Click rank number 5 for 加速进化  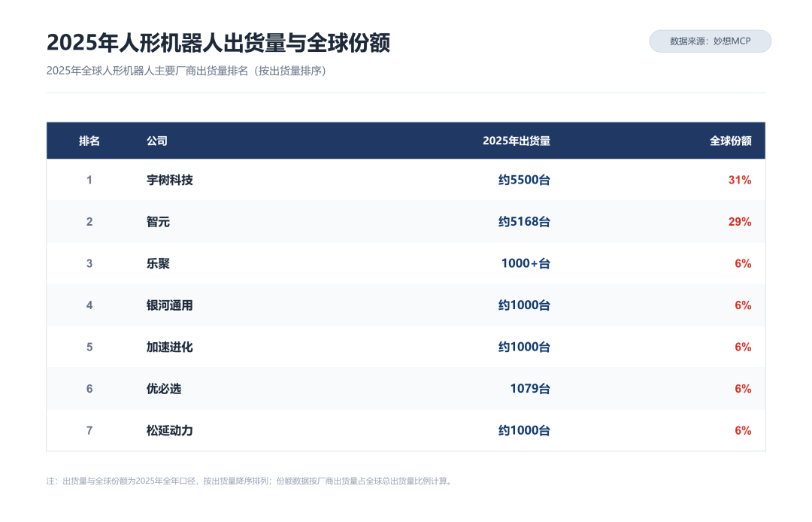pyautogui.click(x=89, y=347)
